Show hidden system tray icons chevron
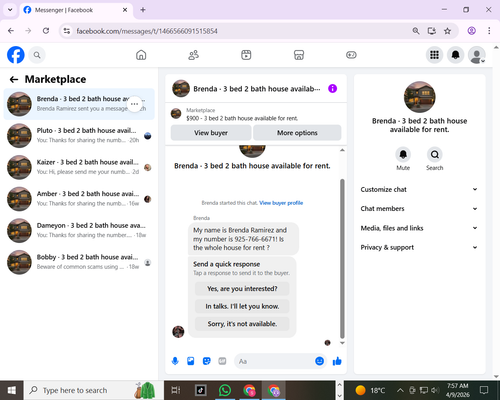The image size is (500, 400). point(400,390)
